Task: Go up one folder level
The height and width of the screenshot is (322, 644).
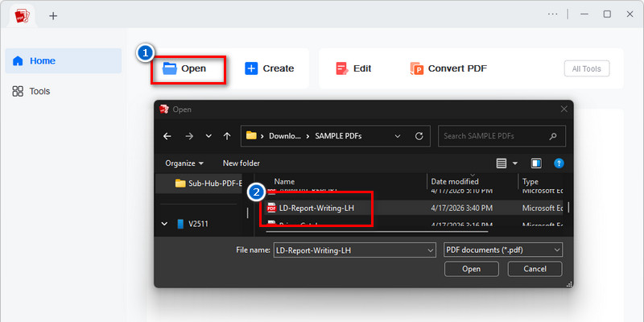Action: tap(227, 136)
